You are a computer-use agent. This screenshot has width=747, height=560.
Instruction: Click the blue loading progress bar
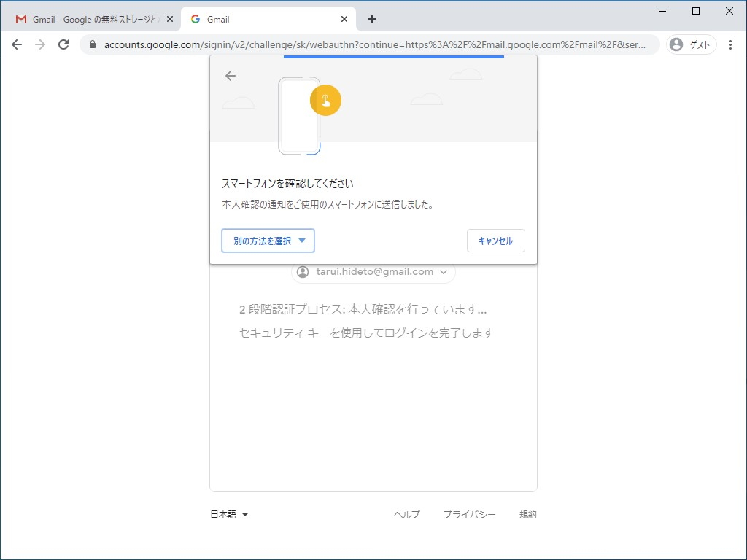394,56
